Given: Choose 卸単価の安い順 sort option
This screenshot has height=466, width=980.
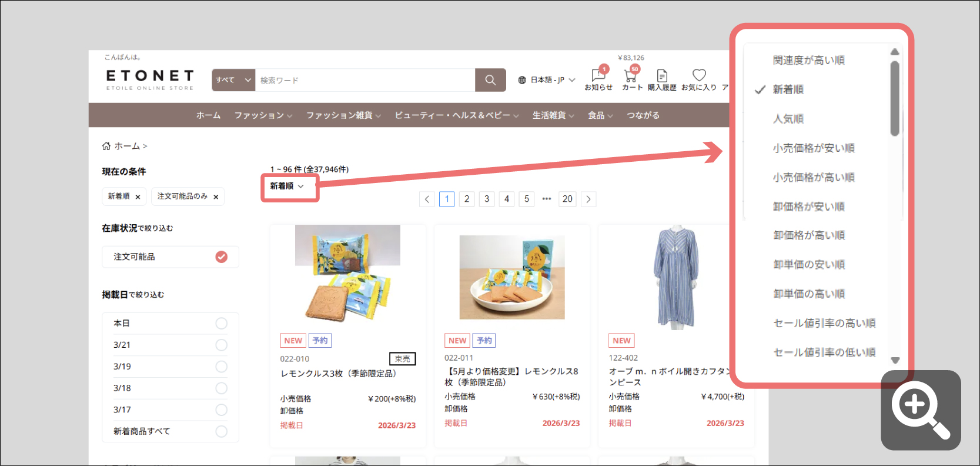Looking at the screenshot, I should tap(809, 265).
